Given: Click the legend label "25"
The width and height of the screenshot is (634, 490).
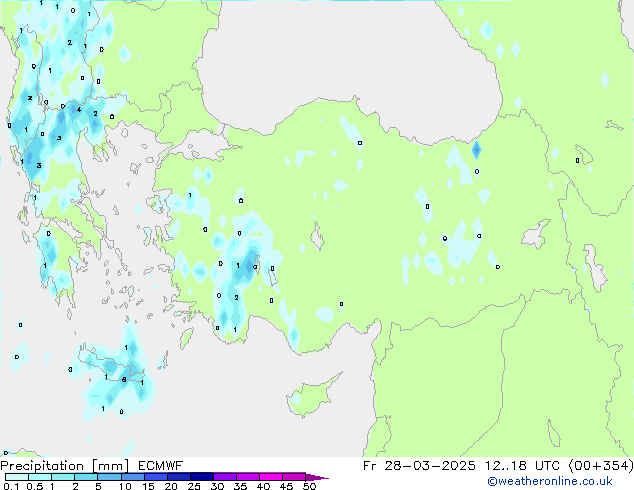Looking at the screenshot, I should [194, 486].
